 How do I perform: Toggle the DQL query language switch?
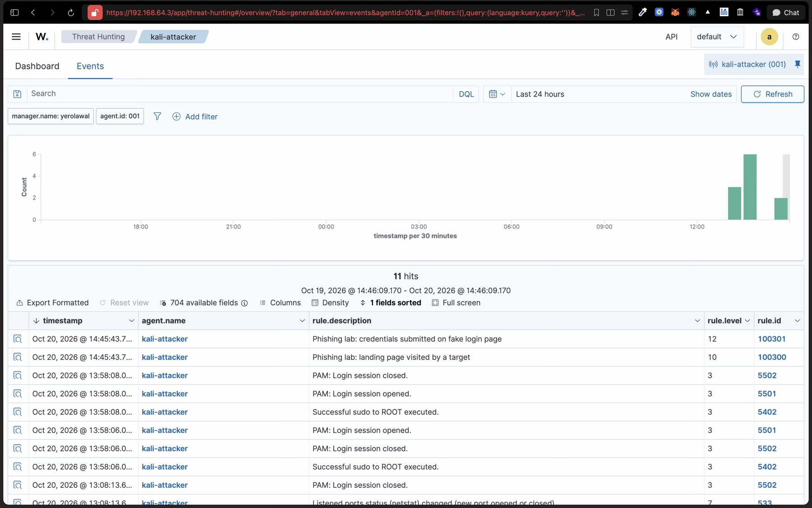466,94
